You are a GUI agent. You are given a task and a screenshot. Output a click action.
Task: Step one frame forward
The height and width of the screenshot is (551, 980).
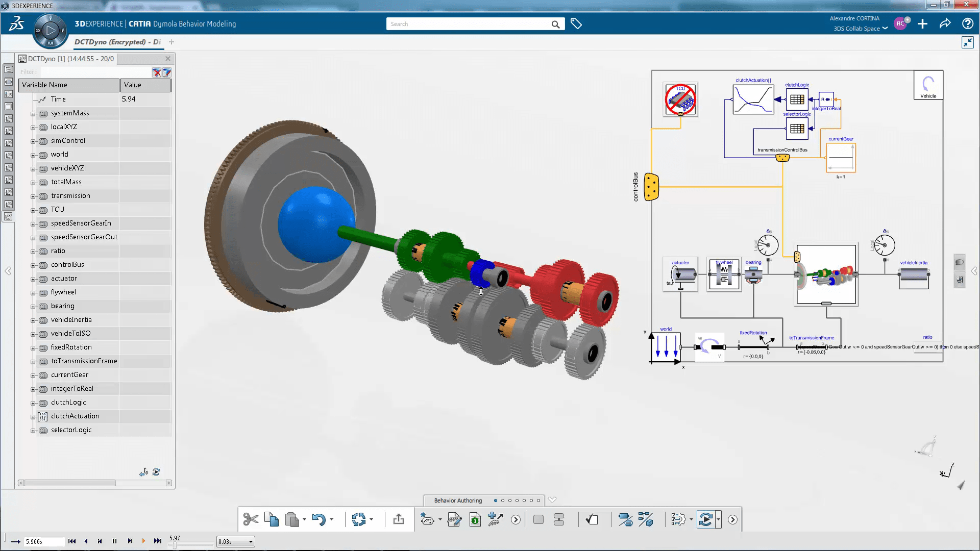point(130,541)
